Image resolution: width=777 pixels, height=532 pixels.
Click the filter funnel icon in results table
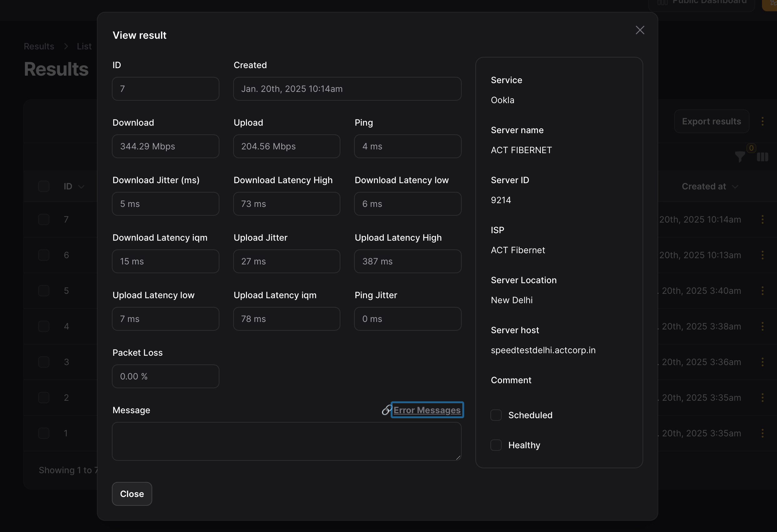[740, 157]
